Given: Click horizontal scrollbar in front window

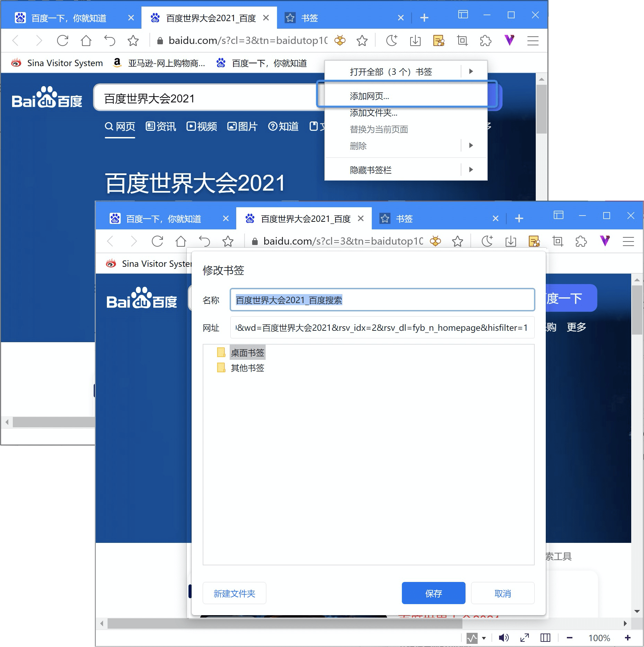Looking at the screenshot, I should pyautogui.click(x=285, y=623).
